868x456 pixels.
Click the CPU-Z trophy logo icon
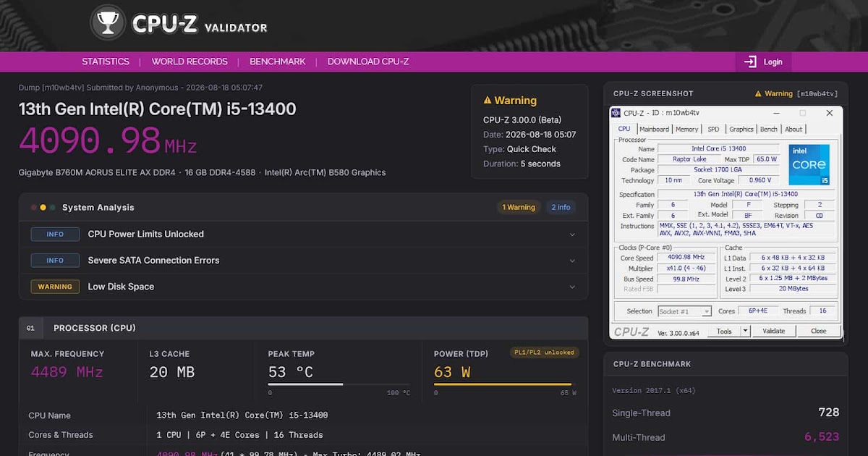108,22
